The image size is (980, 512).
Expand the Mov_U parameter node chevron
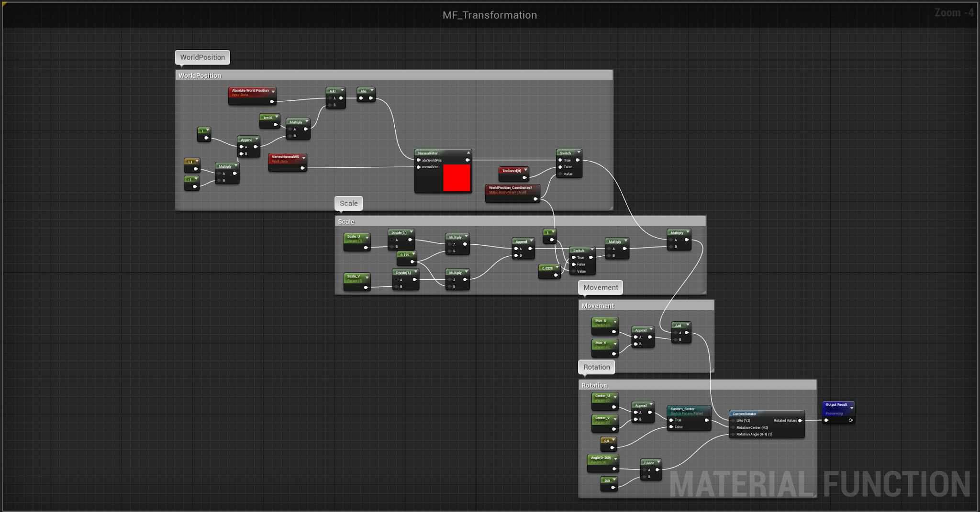coord(615,322)
